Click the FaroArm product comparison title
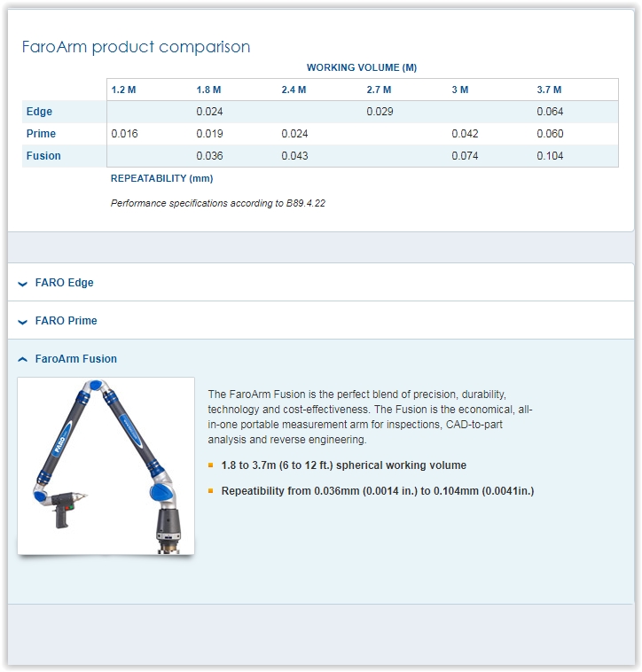 pyautogui.click(x=136, y=47)
